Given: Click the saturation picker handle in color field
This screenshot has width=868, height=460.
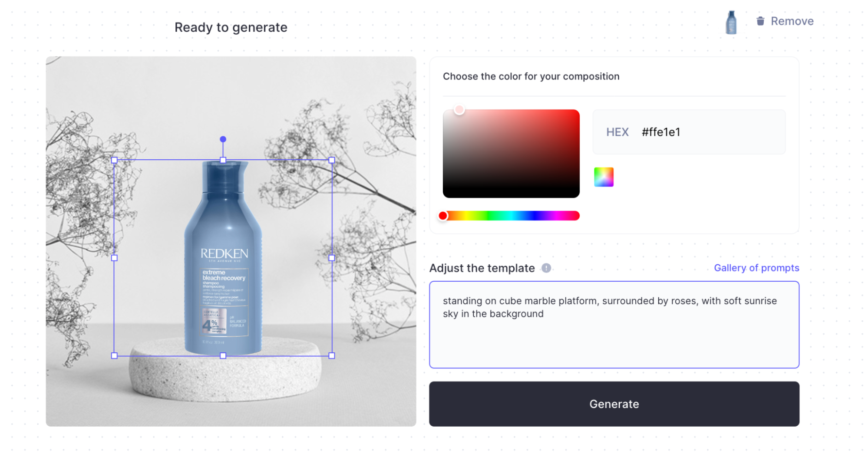Looking at the screenshot, I should point(459,110).
